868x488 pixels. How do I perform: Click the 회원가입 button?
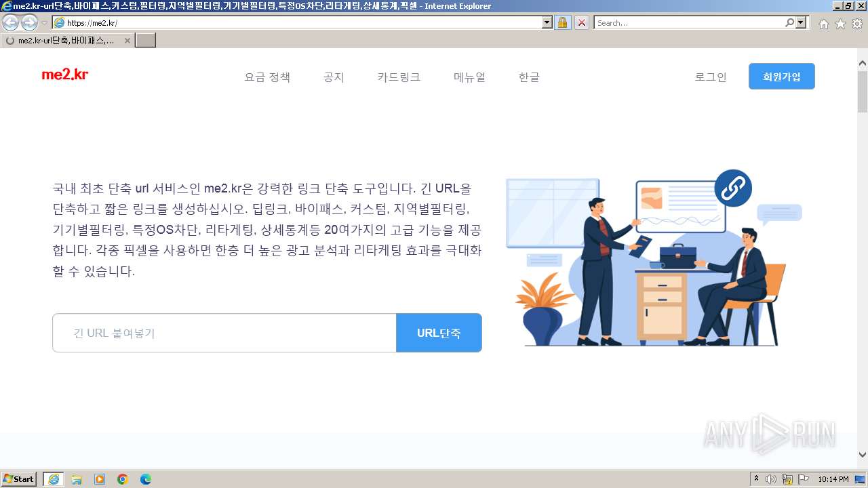click(782, 77)
